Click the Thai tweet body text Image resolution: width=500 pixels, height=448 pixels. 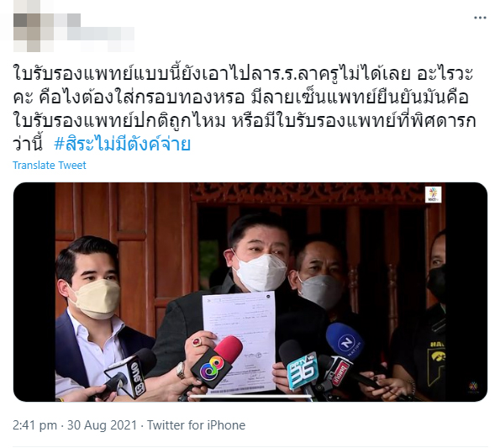(245, 108)
